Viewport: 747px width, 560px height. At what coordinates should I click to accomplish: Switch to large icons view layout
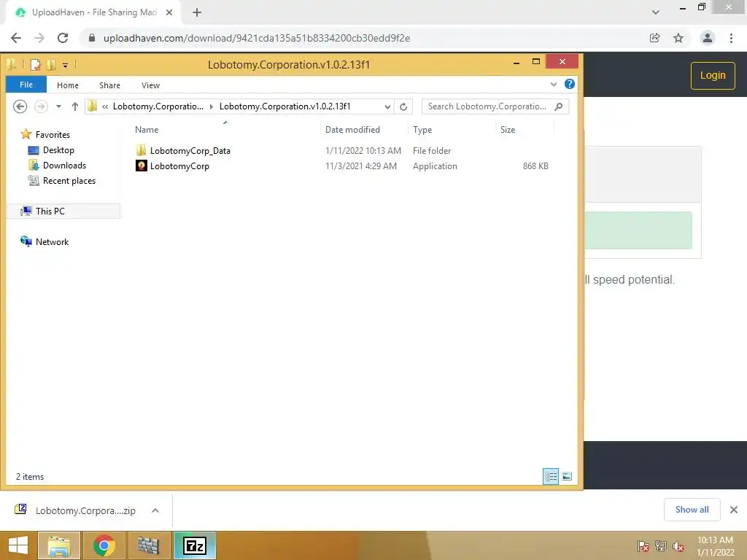click(x=567, y=476)
